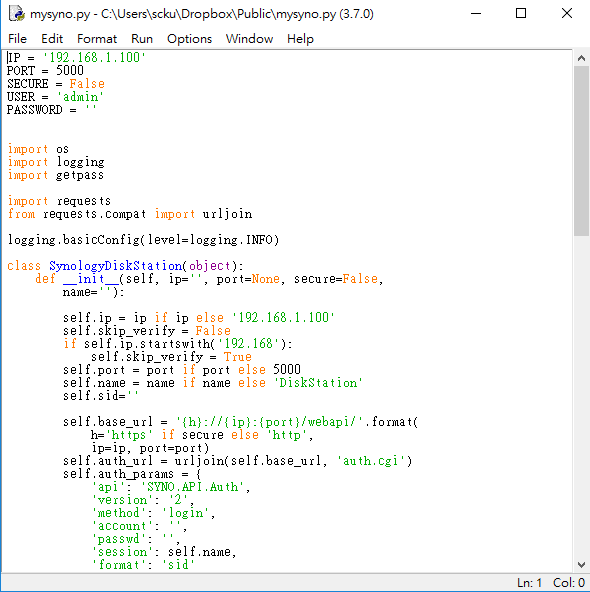Screen dimensions: 590x592
Task: Open the File menu
Action: coord(17,39)
